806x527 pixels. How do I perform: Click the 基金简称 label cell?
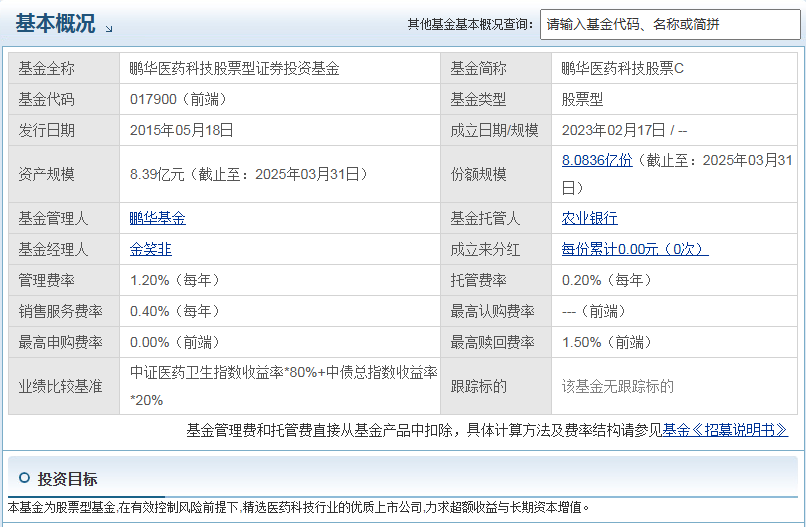coord(496,68)
